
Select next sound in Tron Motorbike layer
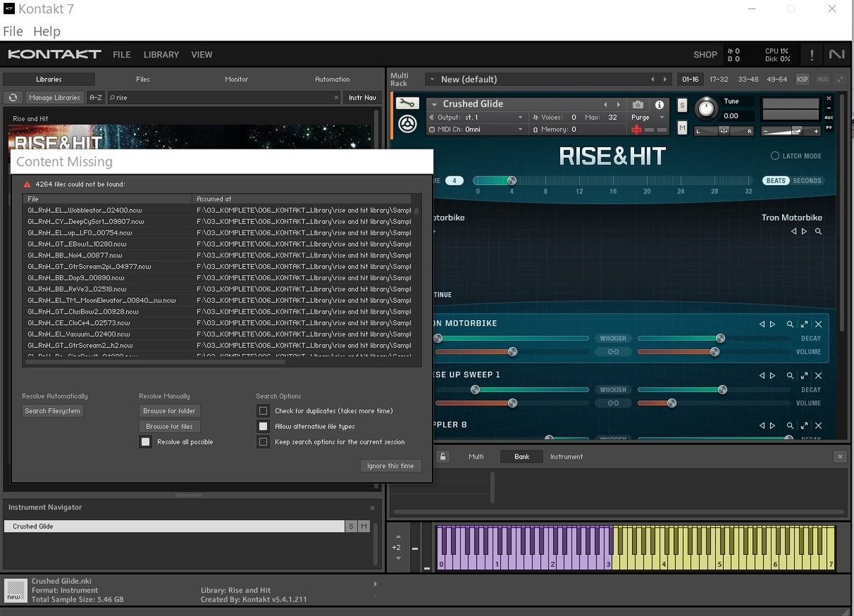click(772, 324)
